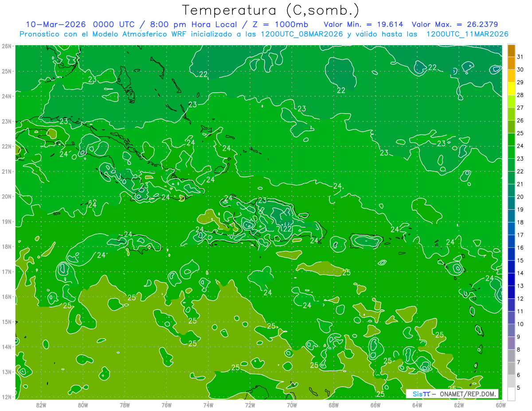Pick the olive-green swatch between 25 and 26
This screenshot has height=411, width=532.
pos(511,127)
